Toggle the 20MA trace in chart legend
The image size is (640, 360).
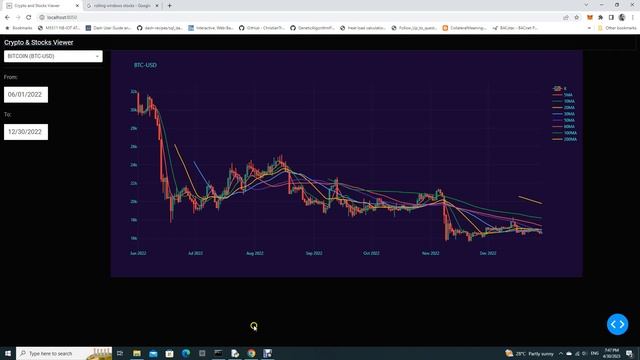tap(564, 108)
